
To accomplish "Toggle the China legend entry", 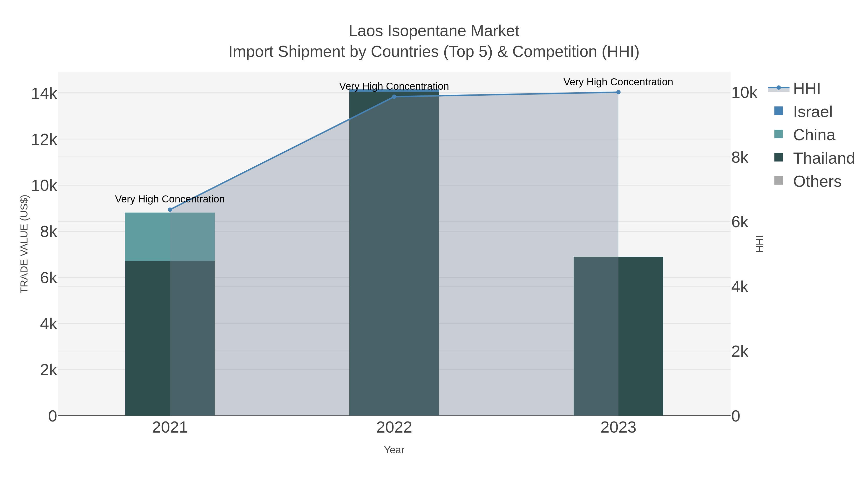I will pyautogui.click(x=804, y=135).
